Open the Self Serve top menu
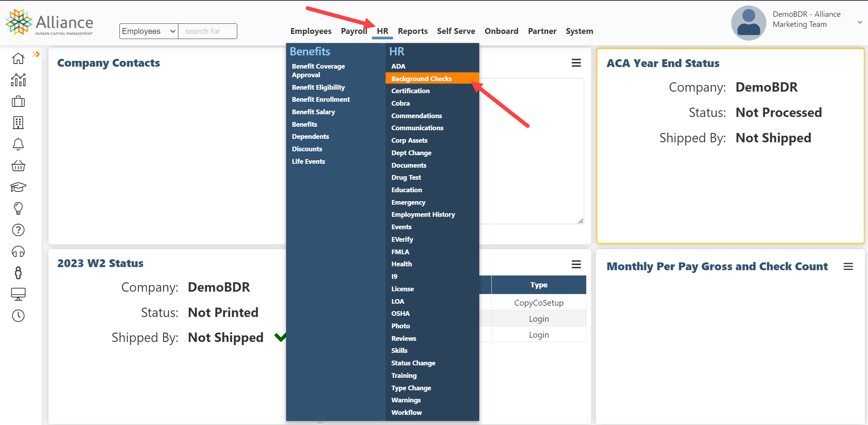 [x=456, y=31]
